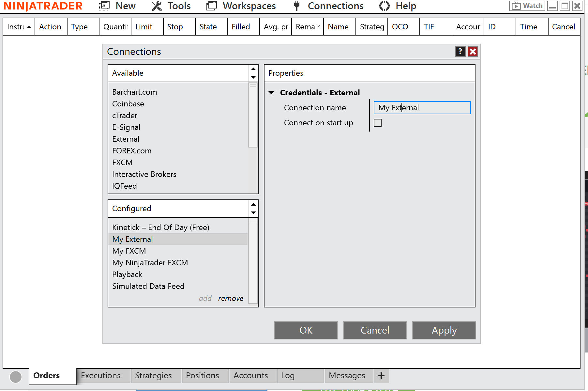The image size is (588, 391).
Task: Click the Configured list scrollbar
Action: [x=253, y=261]
